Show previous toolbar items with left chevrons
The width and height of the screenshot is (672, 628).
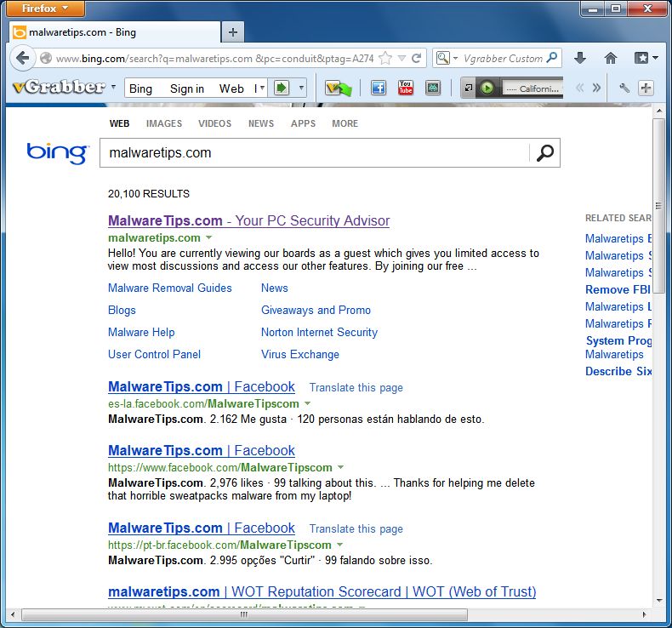click(x=580, y=88)
